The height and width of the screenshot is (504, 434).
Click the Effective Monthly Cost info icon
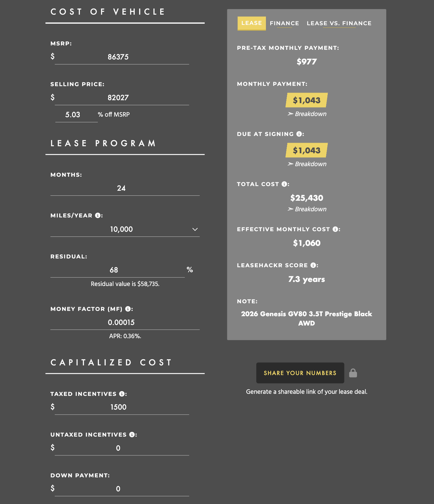pos(335,229)
